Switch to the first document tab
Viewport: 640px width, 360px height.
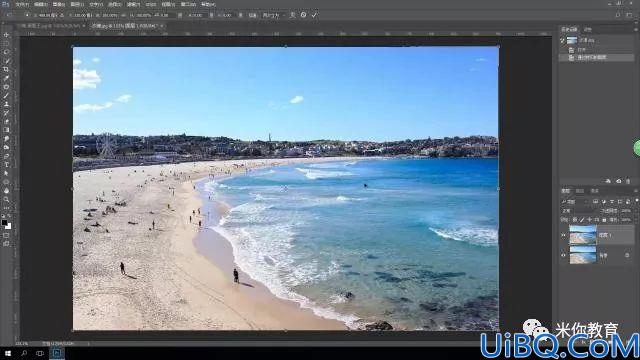tap(48, 26)
